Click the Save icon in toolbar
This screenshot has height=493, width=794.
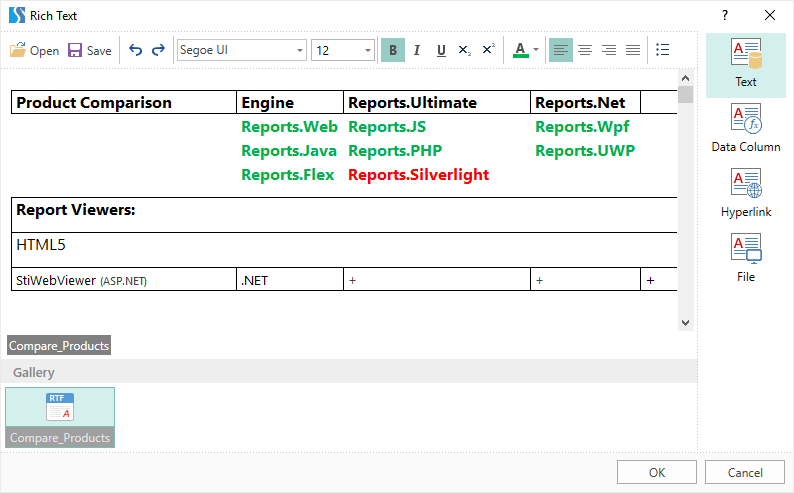pos(75,50)
